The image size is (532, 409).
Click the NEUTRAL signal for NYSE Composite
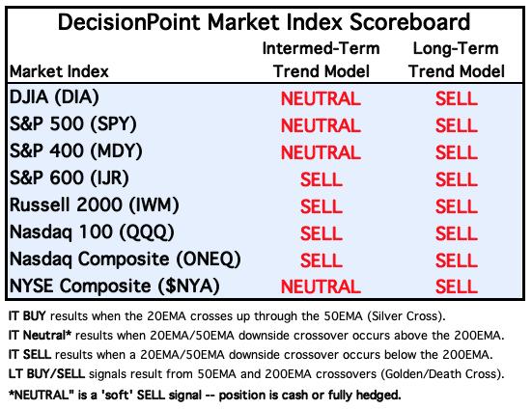pos(321,287)
